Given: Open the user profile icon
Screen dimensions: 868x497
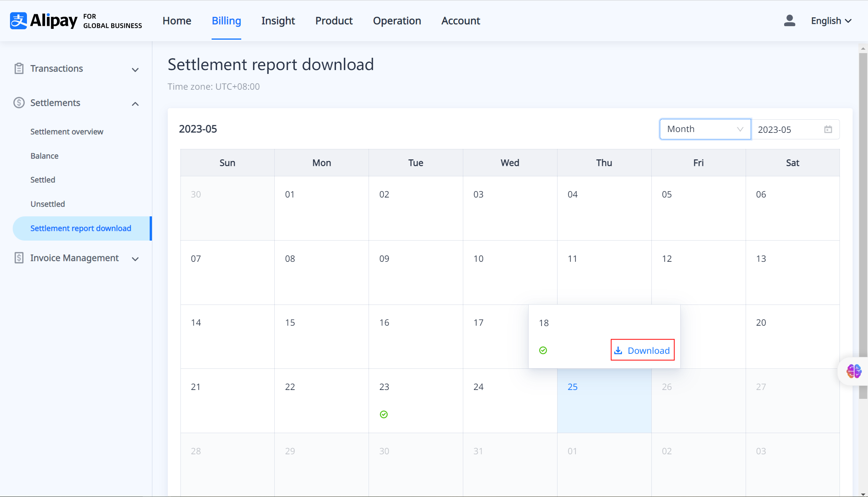Looking at the screenshot, I should (x=789, y=21).
